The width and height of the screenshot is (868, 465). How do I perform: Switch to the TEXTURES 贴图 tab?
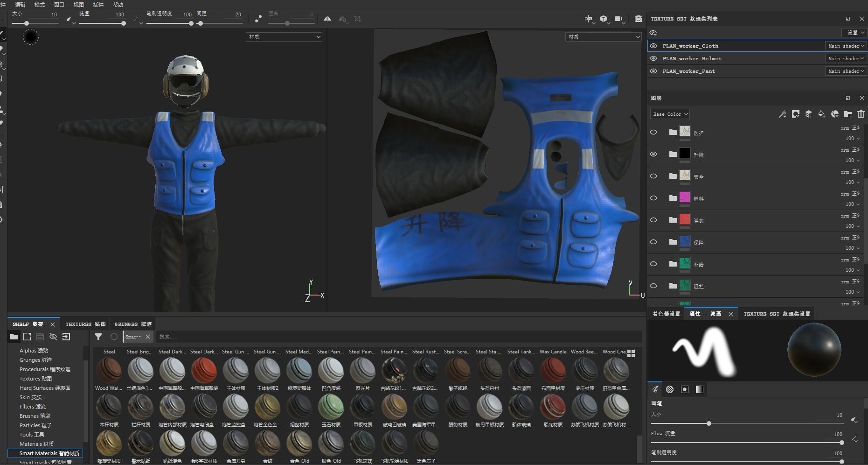tap(86, 324)
